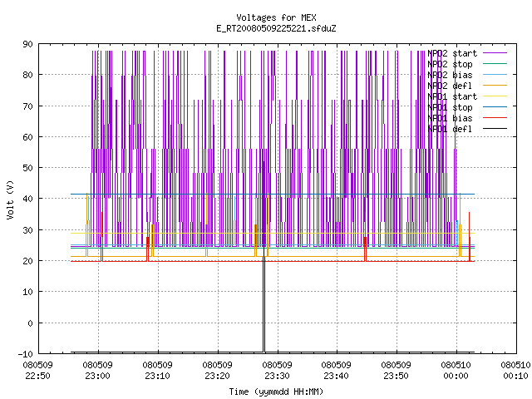Click the y-axis tick value 80
This screenshot has height=399, width=532.
coord(27,75)
